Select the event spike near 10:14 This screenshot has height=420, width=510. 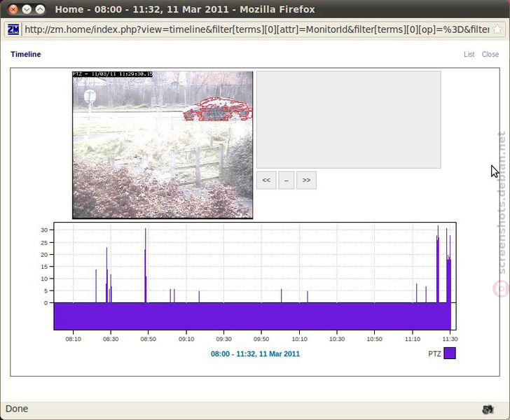(x=308, y=297)
